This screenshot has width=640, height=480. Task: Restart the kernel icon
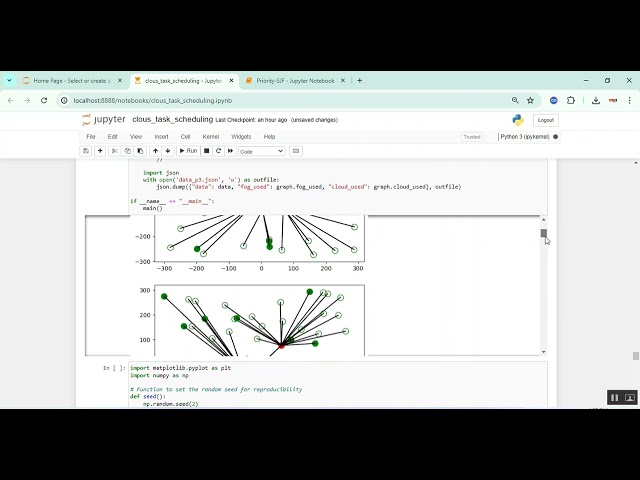(218, 151)
